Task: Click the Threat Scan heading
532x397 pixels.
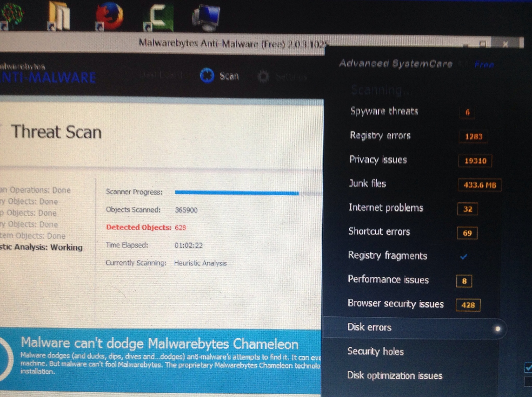Action: tap(56, 132)
